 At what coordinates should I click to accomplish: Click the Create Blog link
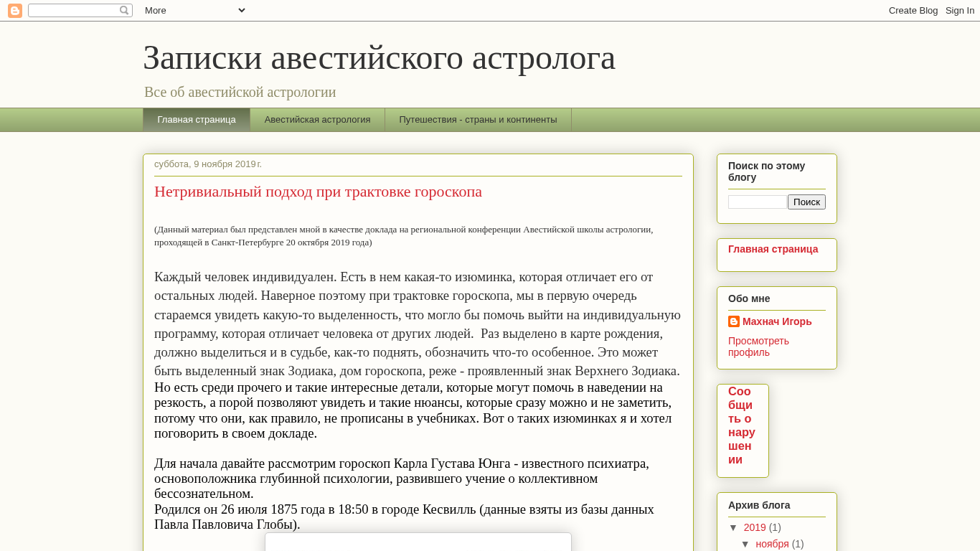913,11
